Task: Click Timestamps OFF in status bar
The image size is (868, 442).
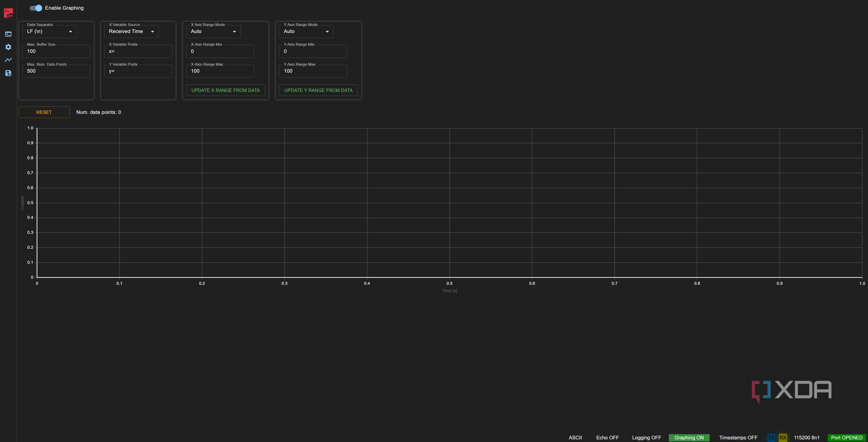Action: pyautogui.click(x=738, y=438)
